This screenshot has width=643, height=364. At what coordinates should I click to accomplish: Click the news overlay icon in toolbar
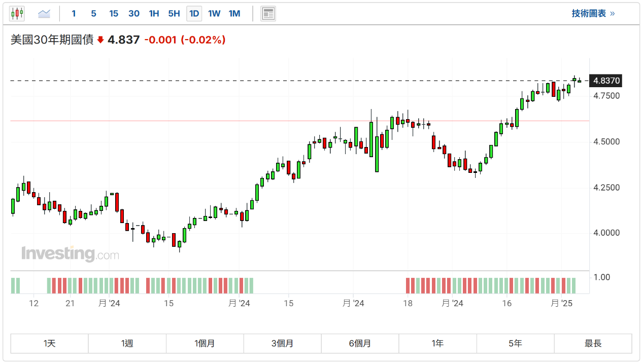(x=268, y=14)
